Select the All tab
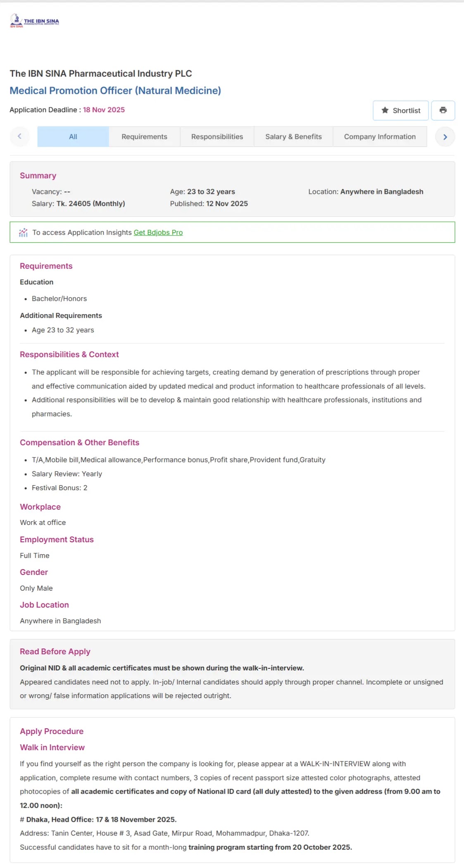This screenshot has width=464, height=868. click(73, 137)
